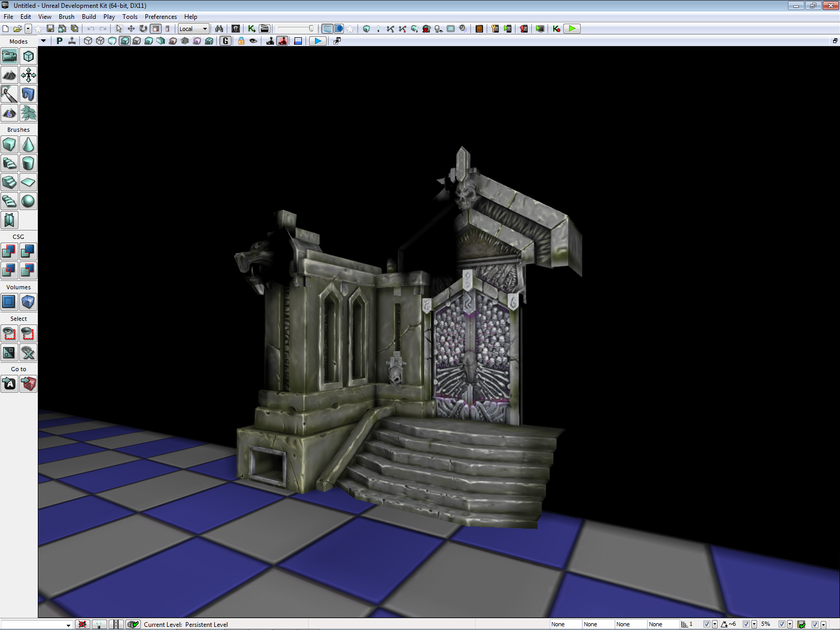Apply CSG Add operation
The height and width of the screenshot is (630, 840).
click(9, 251)
